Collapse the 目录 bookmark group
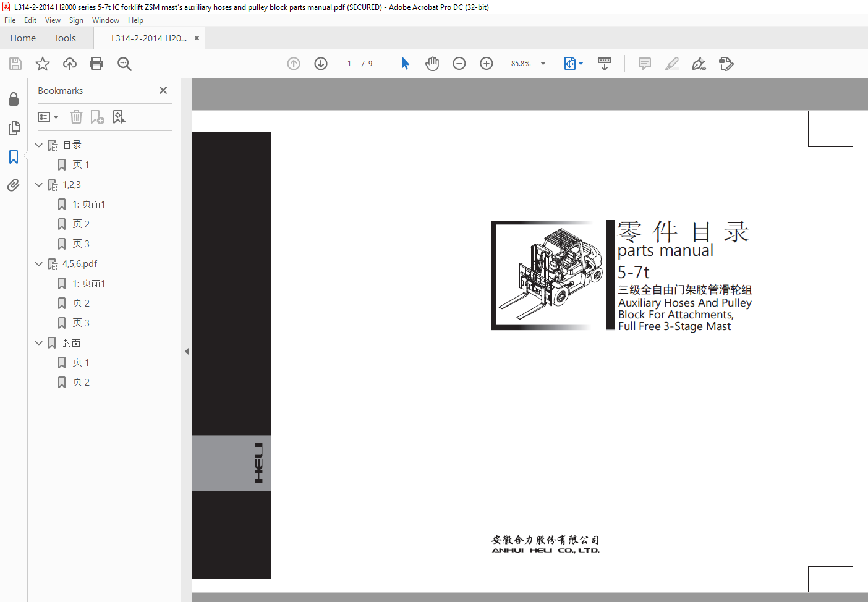The height and width of the screenshot is (602, 868). (39, 145)
